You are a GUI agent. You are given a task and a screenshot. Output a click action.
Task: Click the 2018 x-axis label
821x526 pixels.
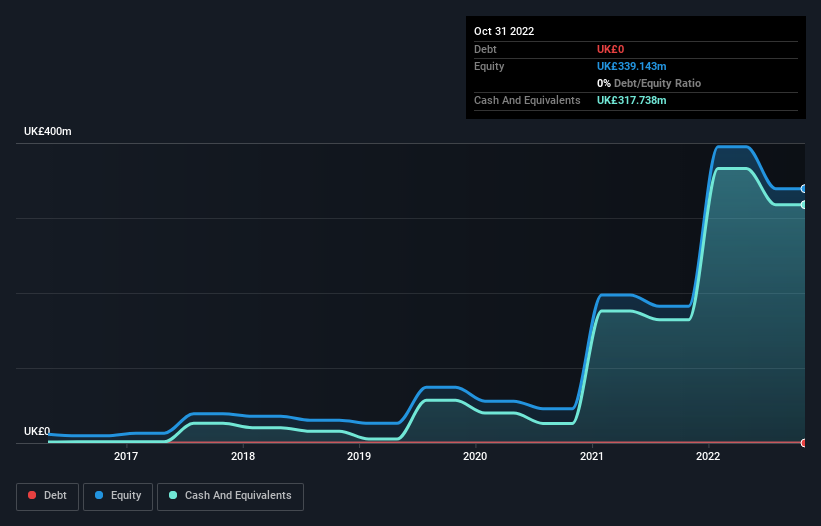pyautogui.click(x=243, y=456)
